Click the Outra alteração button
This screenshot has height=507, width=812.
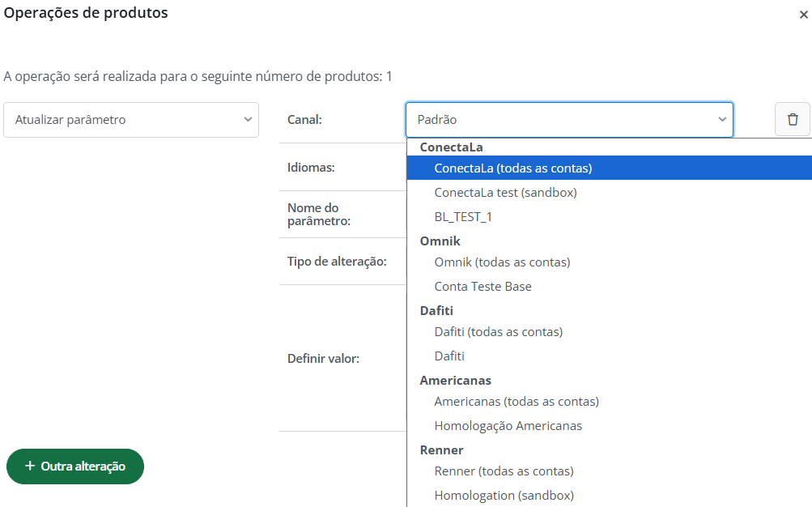tap(75, 467)
